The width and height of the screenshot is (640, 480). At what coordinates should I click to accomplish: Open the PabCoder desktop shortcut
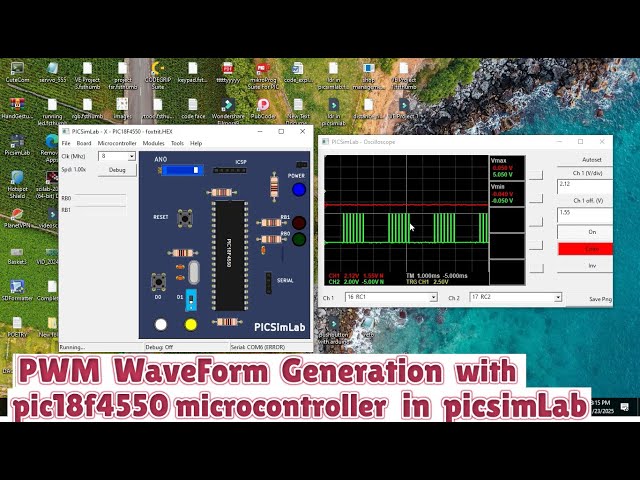tap(263, 109)
